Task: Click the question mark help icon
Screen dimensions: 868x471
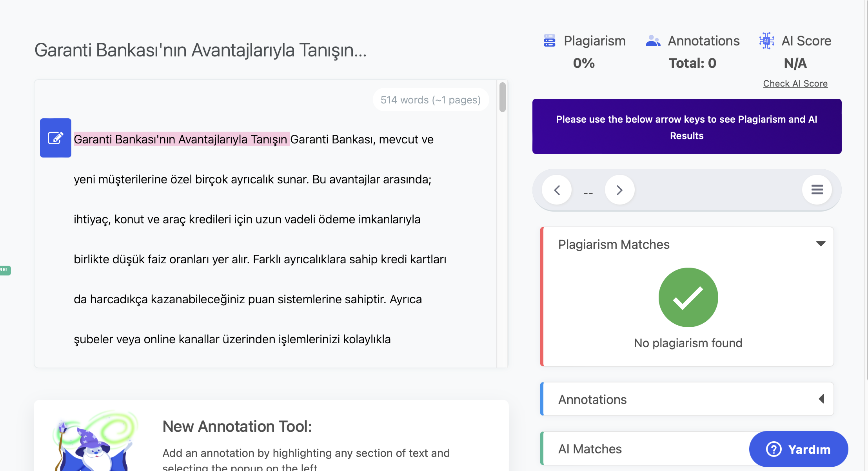Action: click(x=774, y=449)
